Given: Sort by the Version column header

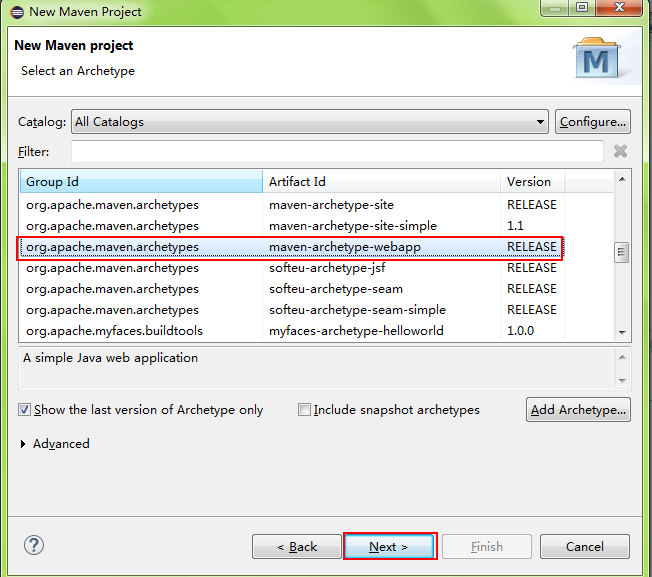Looking at the screenshot, I should point(532,181).
